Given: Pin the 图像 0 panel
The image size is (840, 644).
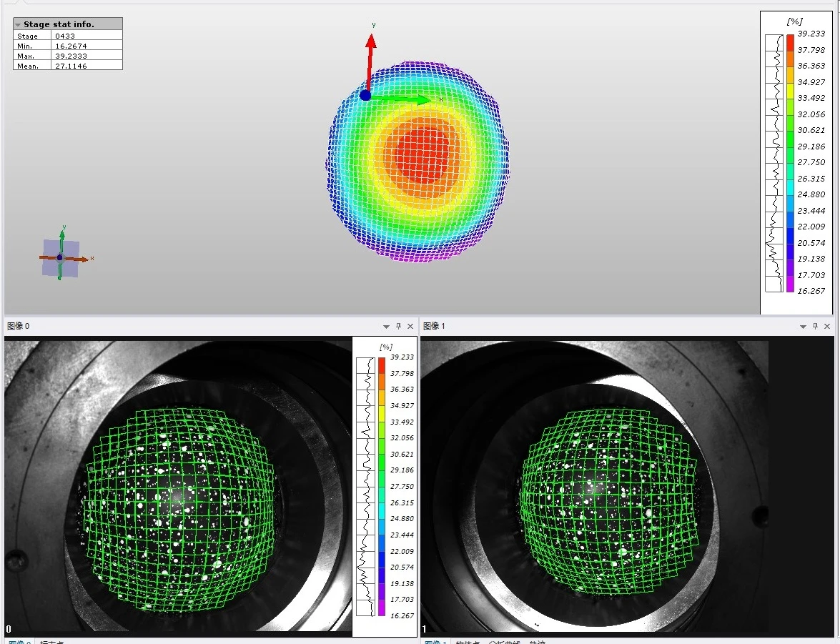Looking at the screenshot, I should (x=398, y=326).
